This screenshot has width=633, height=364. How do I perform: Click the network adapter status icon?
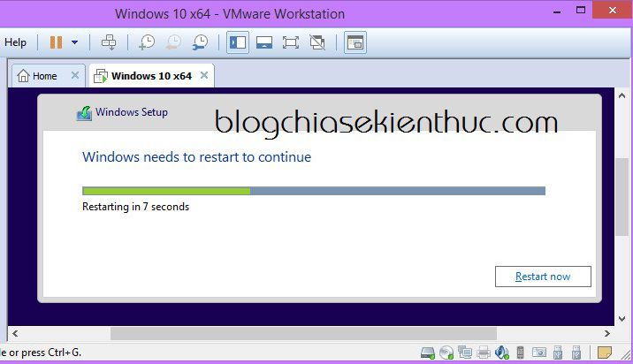click(465, 353)
